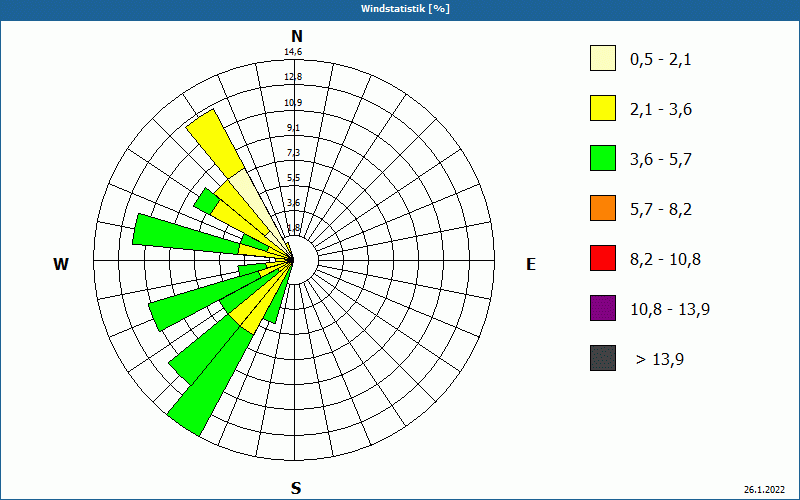
Task: Click the W compass label
Action: coord(61,264)
